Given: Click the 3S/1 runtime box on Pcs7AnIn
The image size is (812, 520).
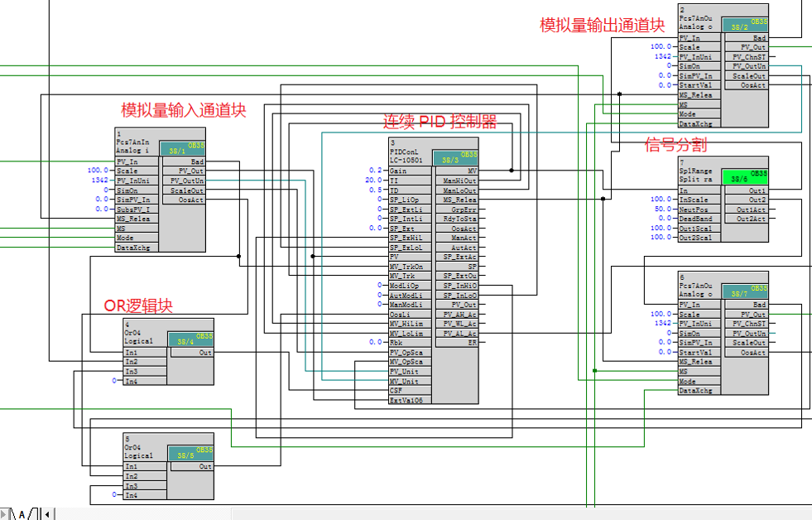Looking at the screenshot, I should (x=182, y=147).
